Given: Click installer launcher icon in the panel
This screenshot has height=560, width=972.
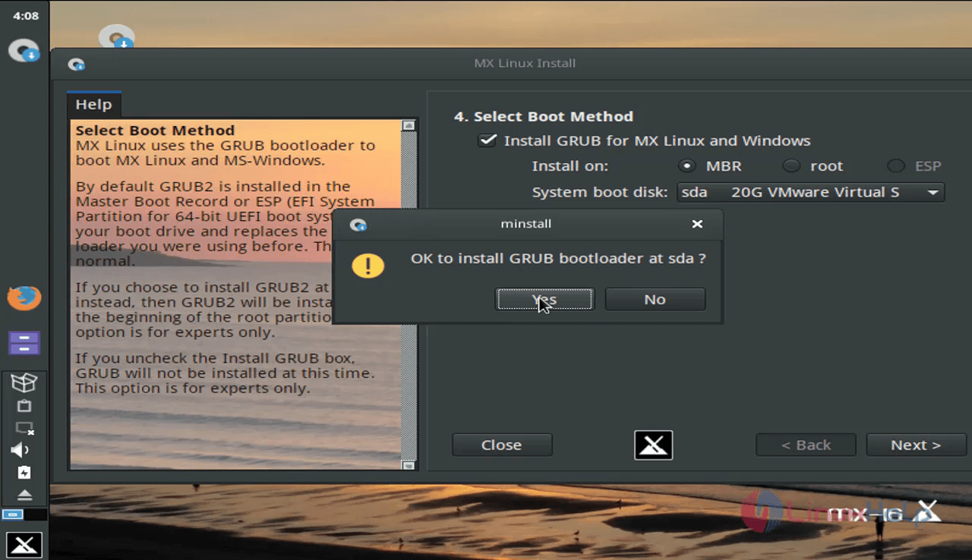Looking at the screenshot, I should [x=24, y=51].
